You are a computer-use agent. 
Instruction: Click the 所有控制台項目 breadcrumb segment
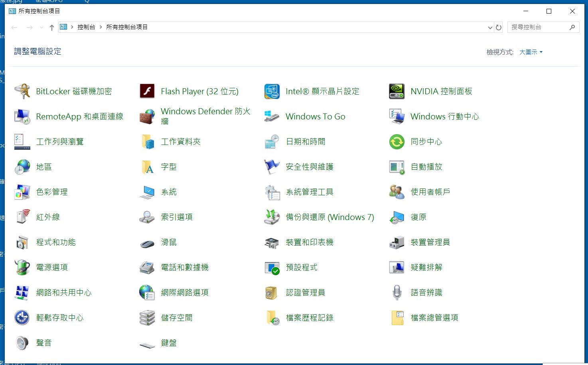tap(127, 27)
